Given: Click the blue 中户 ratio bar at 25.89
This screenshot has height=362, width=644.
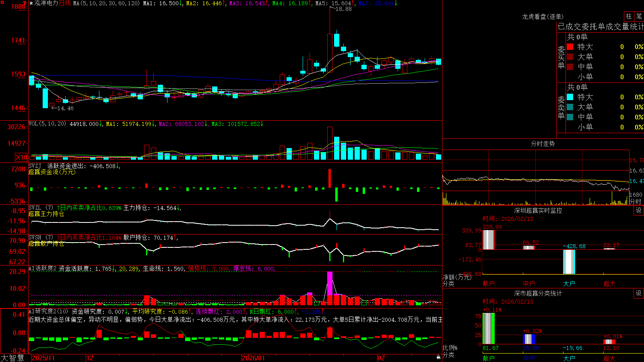Looking at the screenshot, I should point(528,339).
